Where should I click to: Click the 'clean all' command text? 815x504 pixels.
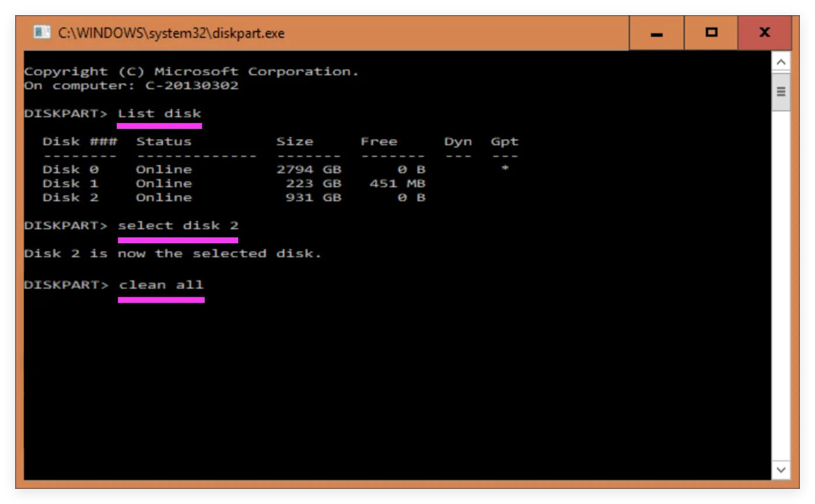161,285
